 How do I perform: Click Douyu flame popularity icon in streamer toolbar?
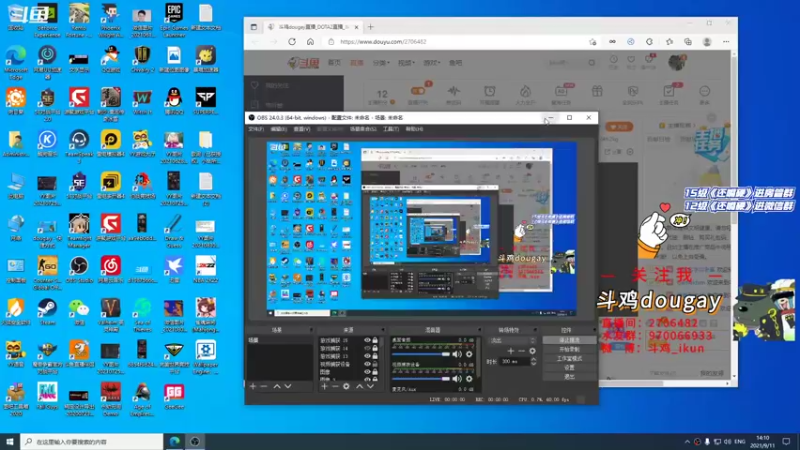pyautogui.click(x=525, y=91)
